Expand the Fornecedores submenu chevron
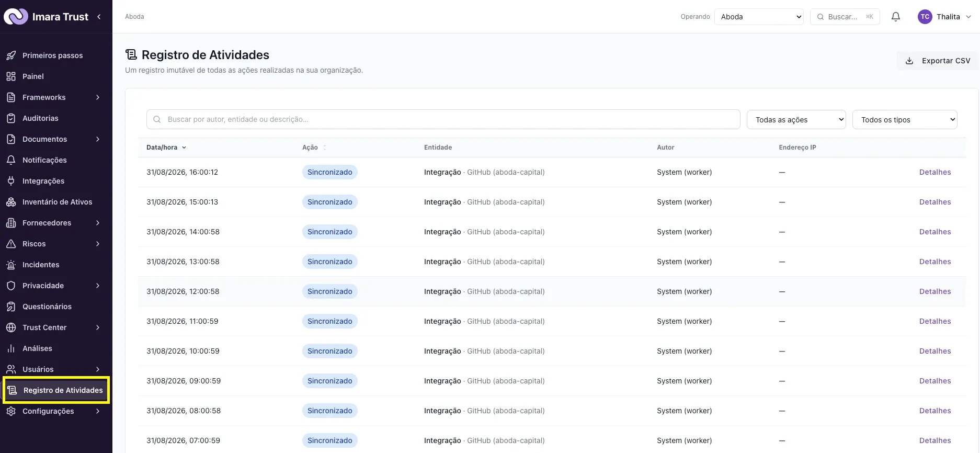This screenshot has width=980, height=453. (98, 223)
